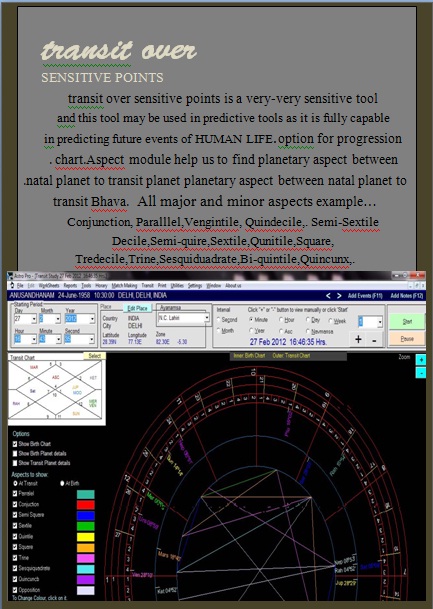Select At Birth aspects option
This screenshot has width=433, height=609.
click(62, 484)
